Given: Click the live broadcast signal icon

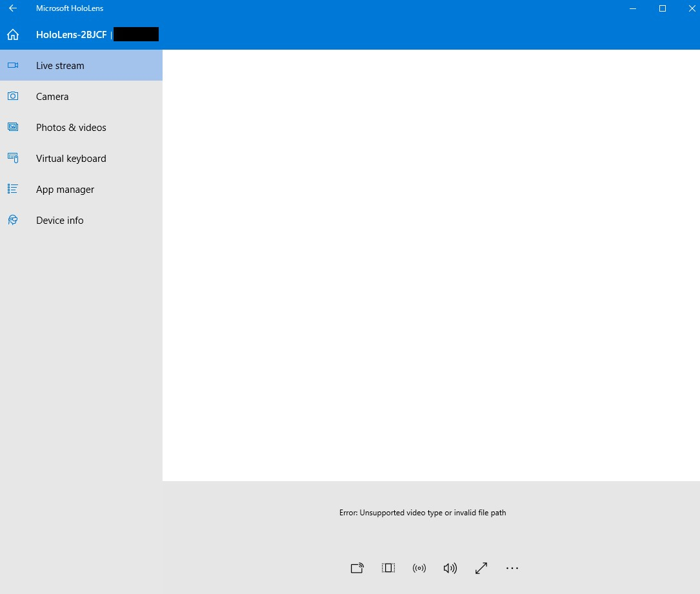Looking at the screenshot, I should [x=419, y=568].
